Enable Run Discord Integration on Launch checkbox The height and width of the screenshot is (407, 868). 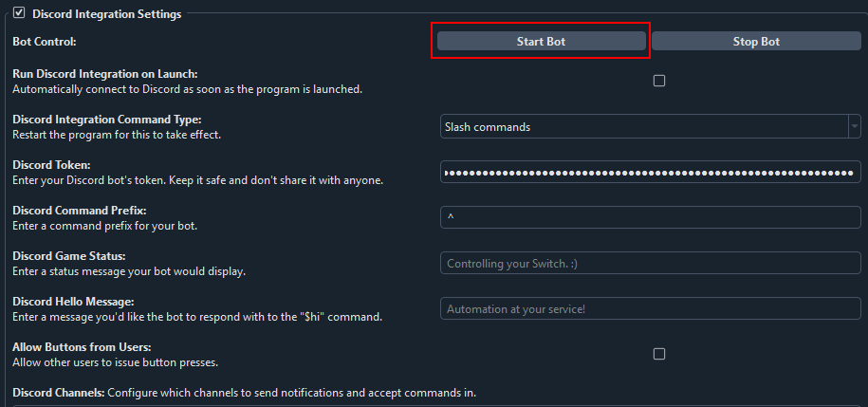click(659, 81)
